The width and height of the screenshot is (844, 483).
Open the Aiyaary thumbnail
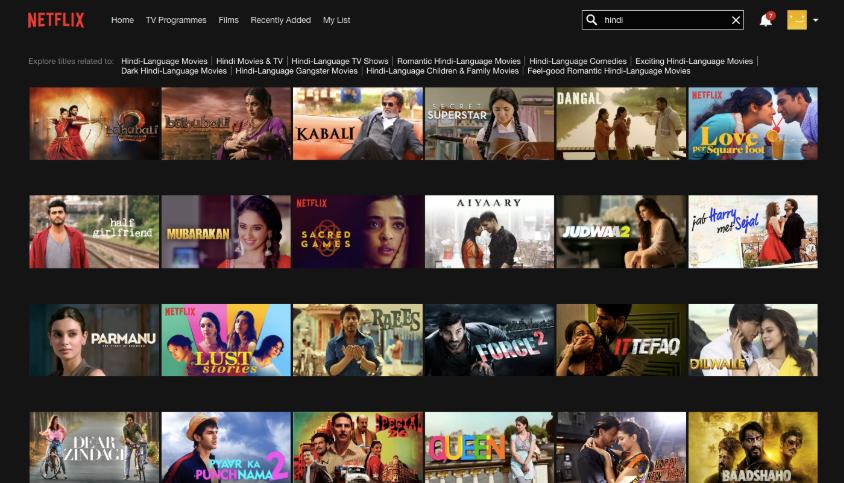(489, 232)
